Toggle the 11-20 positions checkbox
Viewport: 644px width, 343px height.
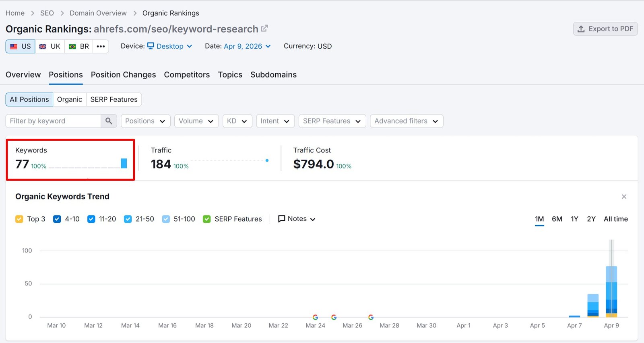[91, 219]
